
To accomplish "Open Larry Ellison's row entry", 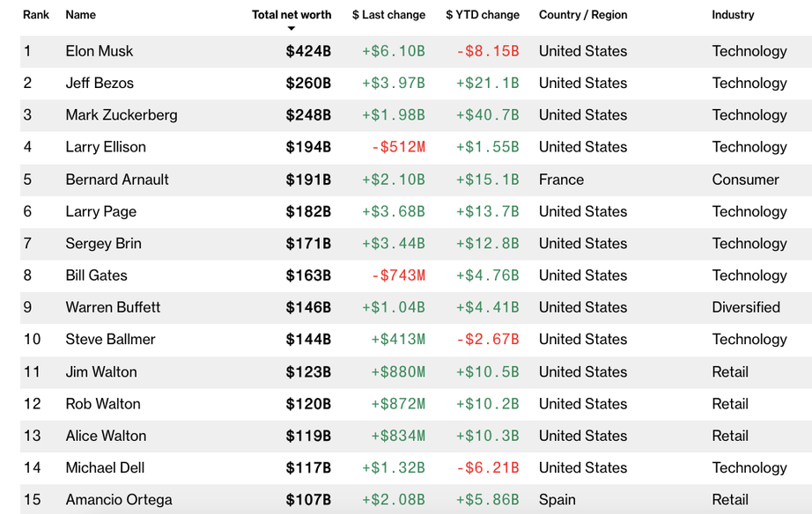I will 106,147.
